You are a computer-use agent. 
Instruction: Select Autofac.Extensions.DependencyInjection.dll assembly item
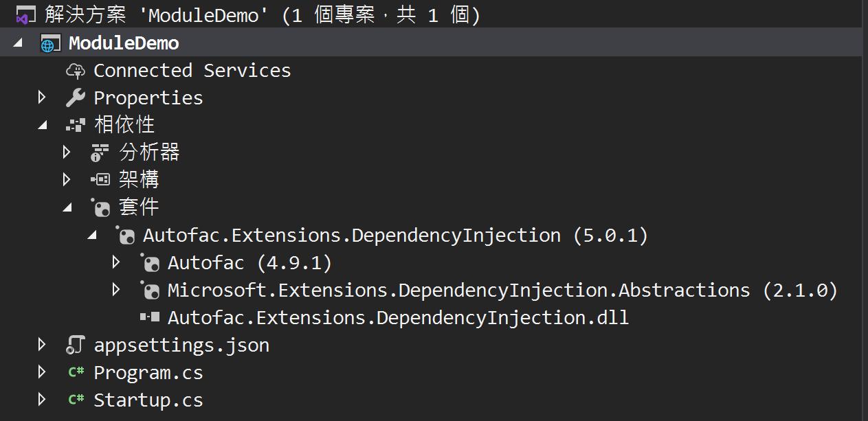[x=397, y=318]
